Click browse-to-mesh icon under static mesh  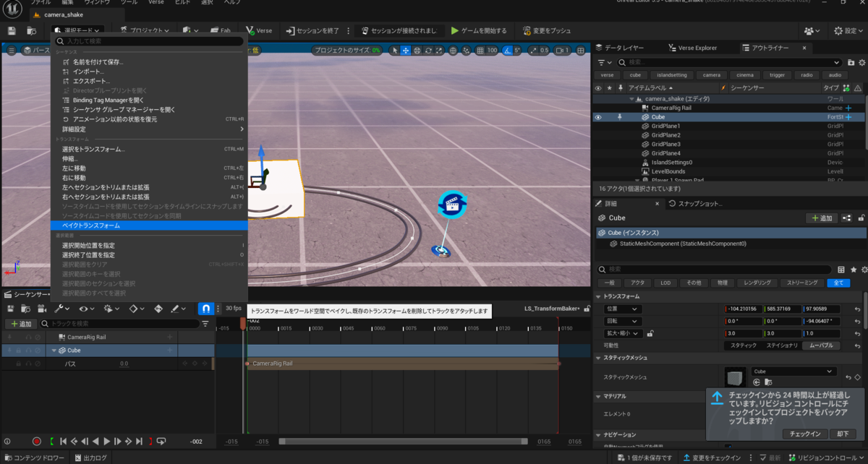767,382
